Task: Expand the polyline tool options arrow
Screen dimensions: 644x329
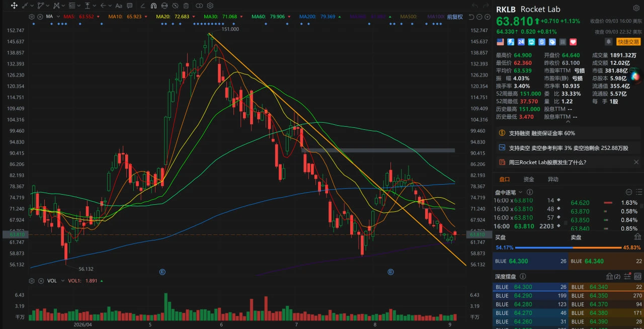Action: coord(48,6)
